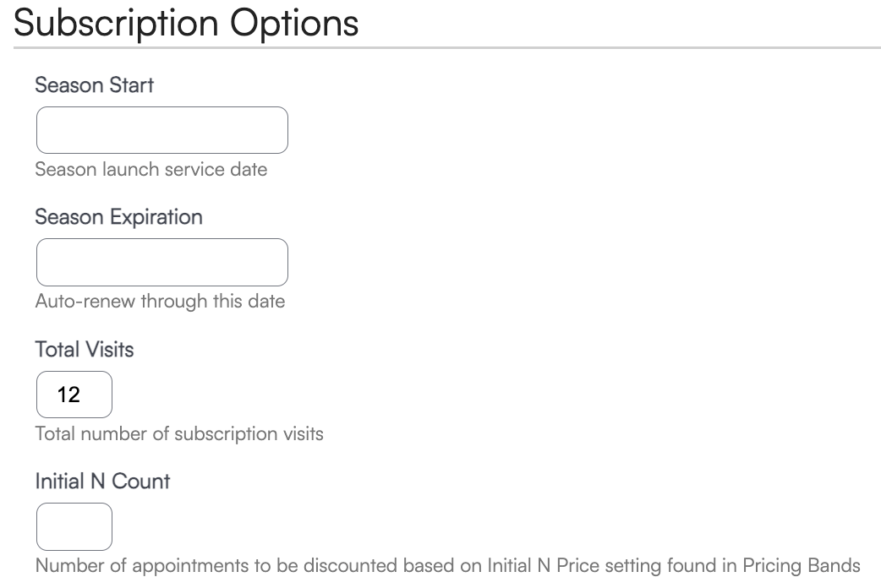Click the "Initial N Count" field label
Viewport: 881px width, 588px height.
(102, 482)
